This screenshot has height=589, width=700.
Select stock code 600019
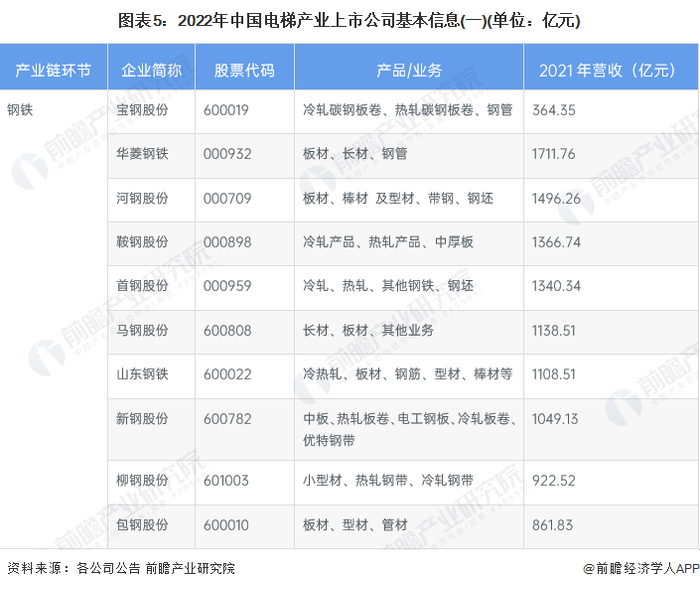click(226, 110)
